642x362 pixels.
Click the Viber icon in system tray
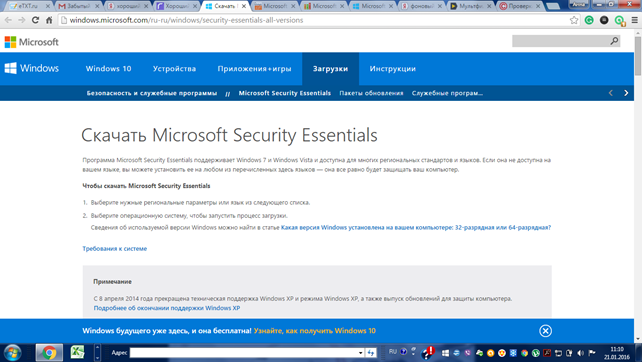pyautogui.click(x=468, y=353)
